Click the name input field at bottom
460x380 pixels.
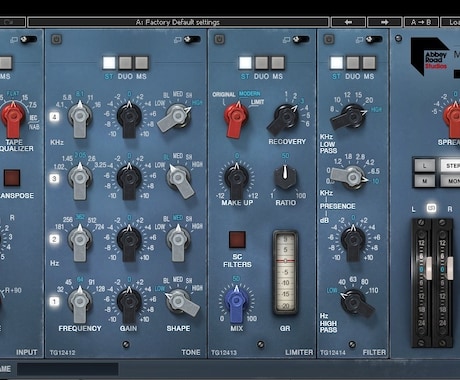point(68,369)
